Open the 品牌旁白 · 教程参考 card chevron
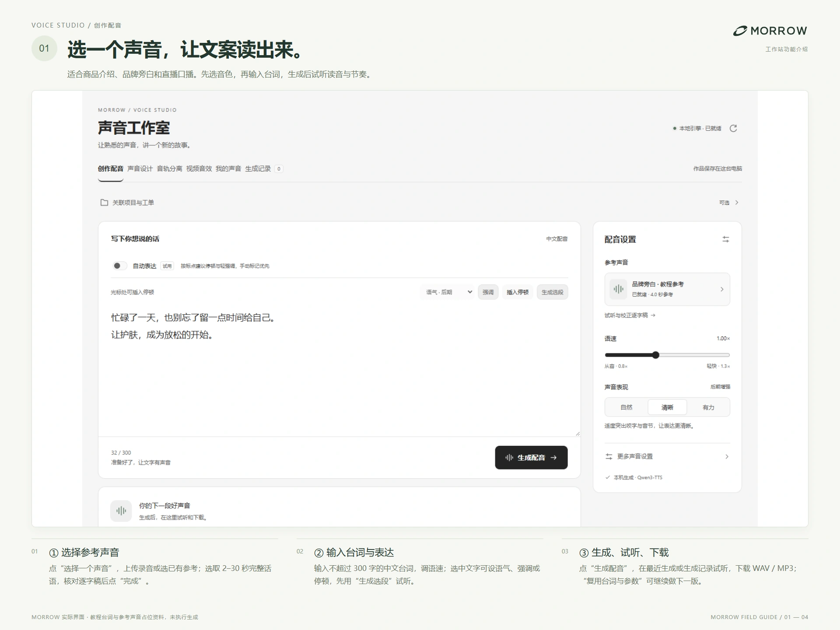The image size is (840, 630). tap(722, 289)
